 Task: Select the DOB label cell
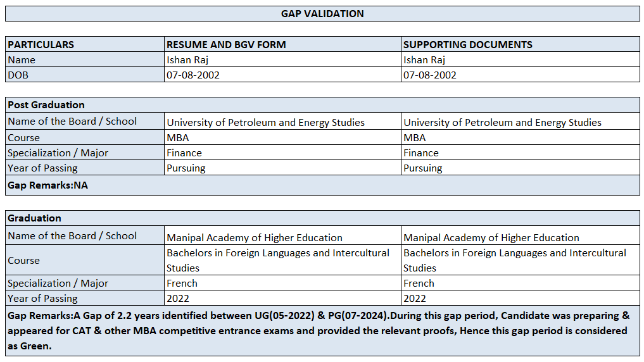coord(85,75)
